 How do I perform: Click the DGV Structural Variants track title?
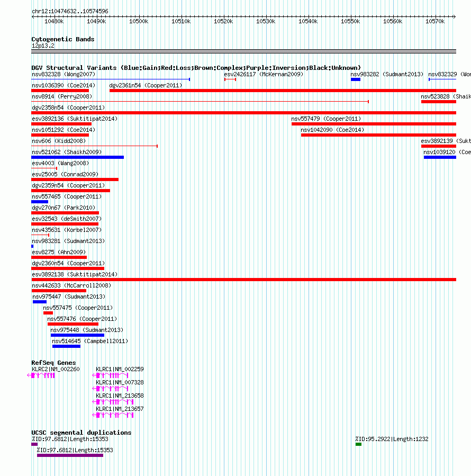tap(196, 68)
